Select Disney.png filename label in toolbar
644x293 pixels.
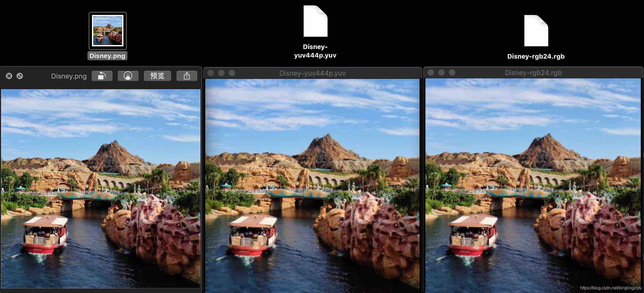click(69, 75)
